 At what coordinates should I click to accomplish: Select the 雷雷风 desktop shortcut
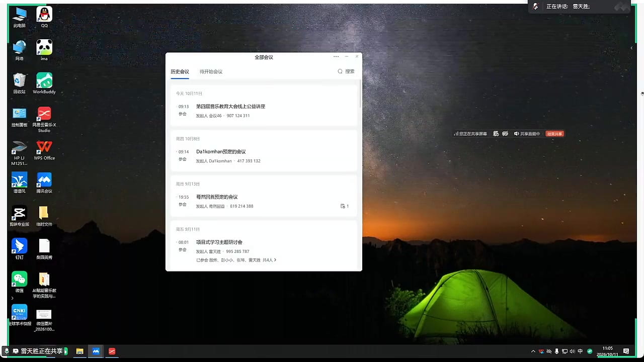(x=19, y=183)
